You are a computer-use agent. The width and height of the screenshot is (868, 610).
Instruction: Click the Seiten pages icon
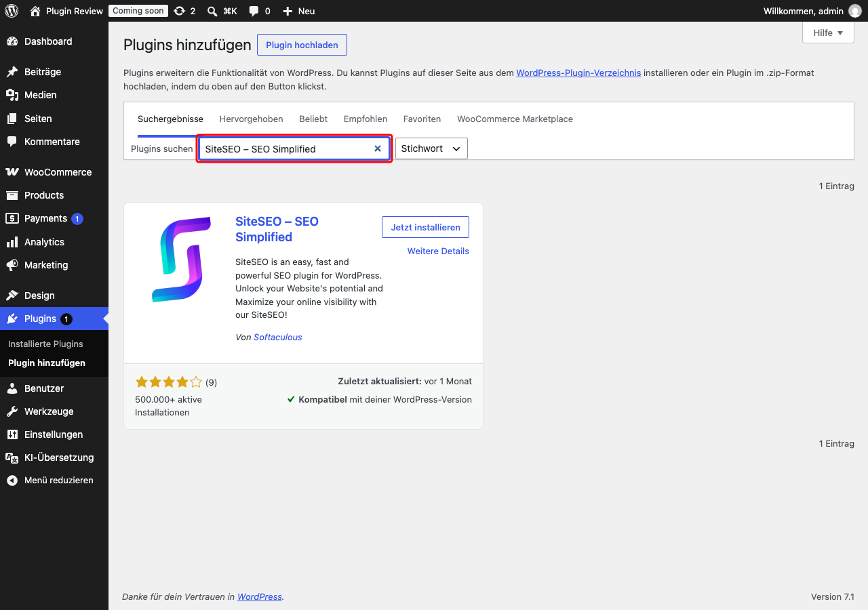pos(12,119)
